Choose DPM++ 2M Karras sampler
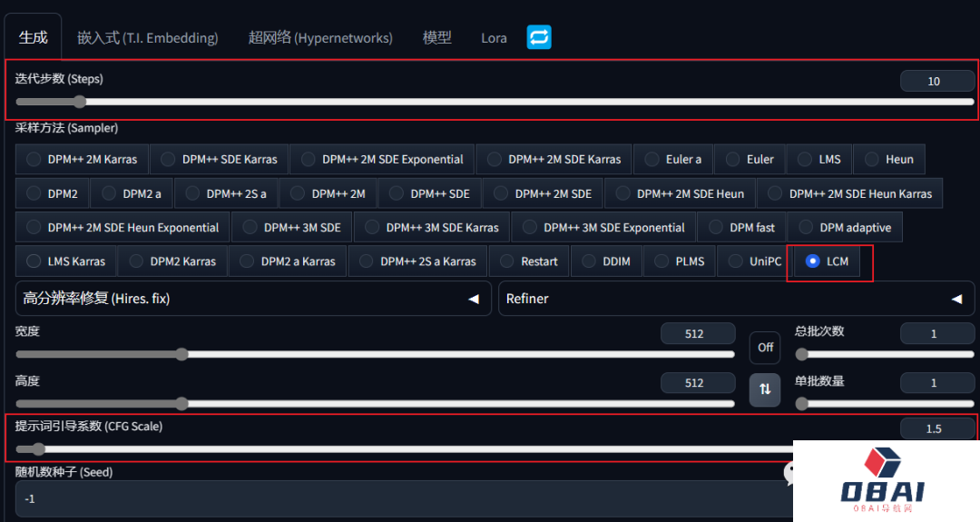Viewport: 980px width, 522px height. 82,159
